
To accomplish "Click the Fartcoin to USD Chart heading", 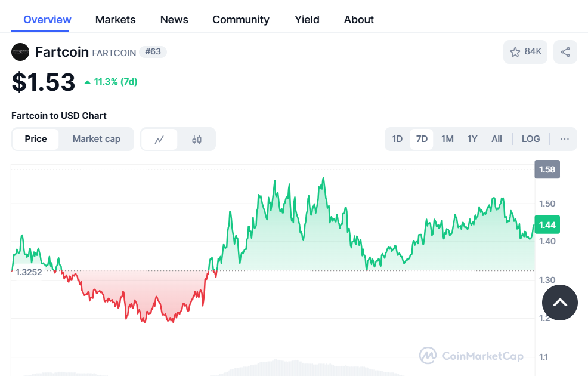I will (x=59, y=116).
